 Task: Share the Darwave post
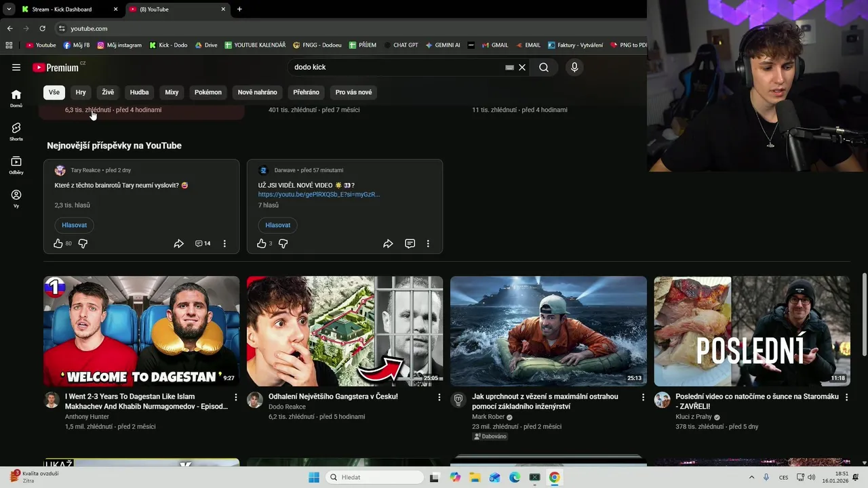point(388,243)
